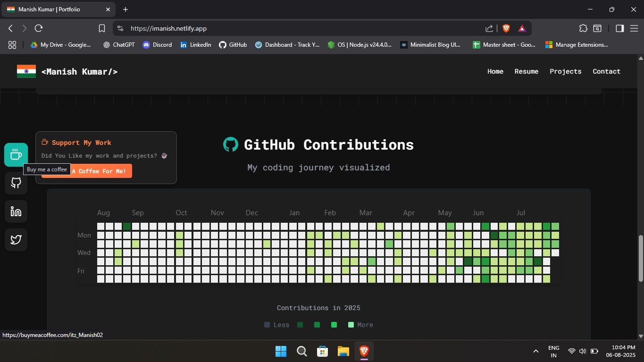Viewport: 644px width, 362px height.
Task: View site information icon in address bar
Action: 120,28
